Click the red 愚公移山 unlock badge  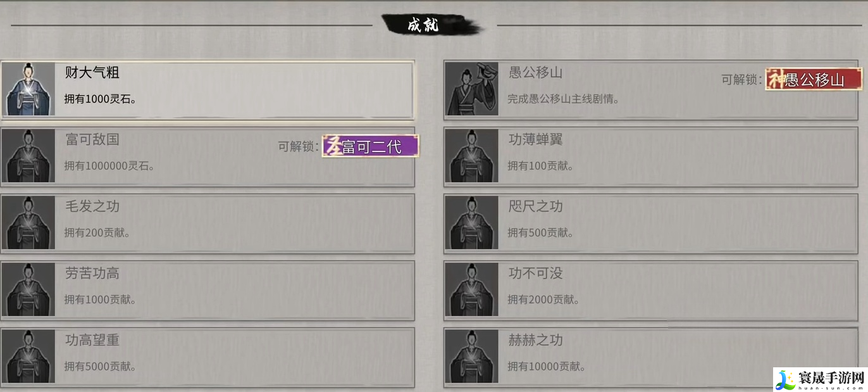(x=814, y=79)
